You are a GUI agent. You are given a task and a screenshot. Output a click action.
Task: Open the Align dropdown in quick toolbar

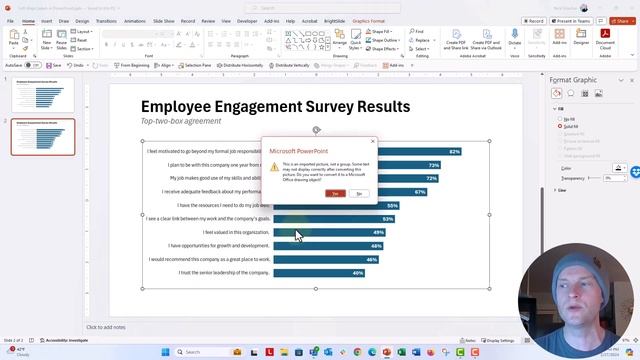164,65
